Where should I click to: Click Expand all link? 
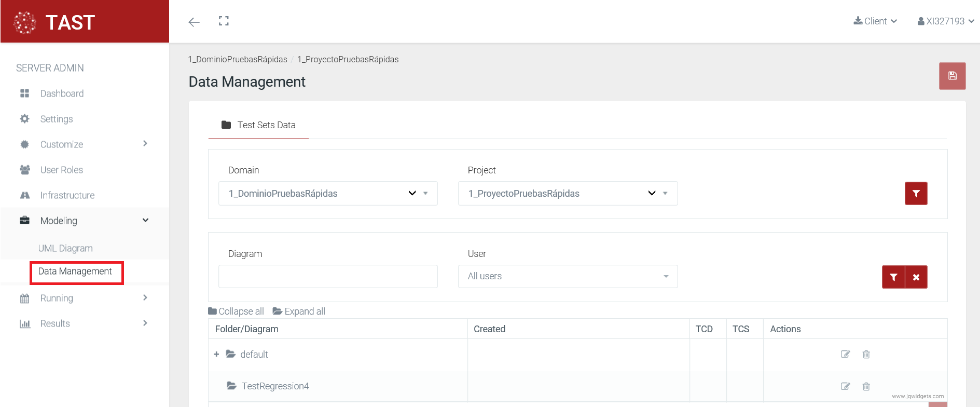point(299,311)
